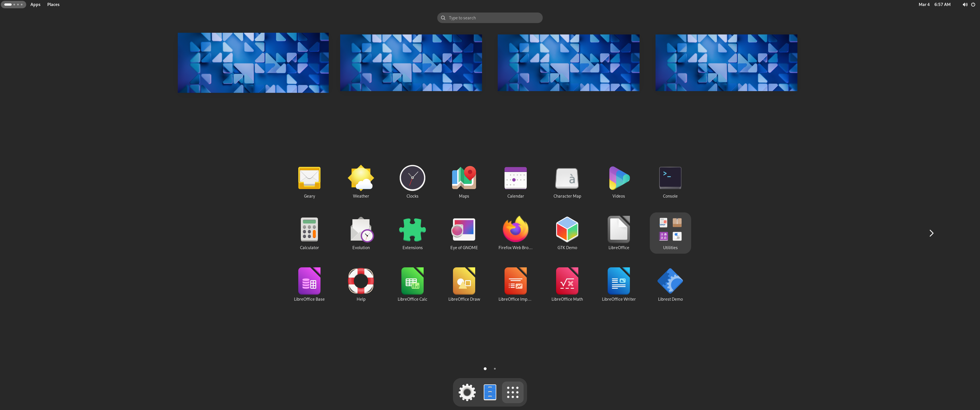Launch the Librest Demo app
Image resolution: width=980 pixels, height=410 pixels.
669,281
